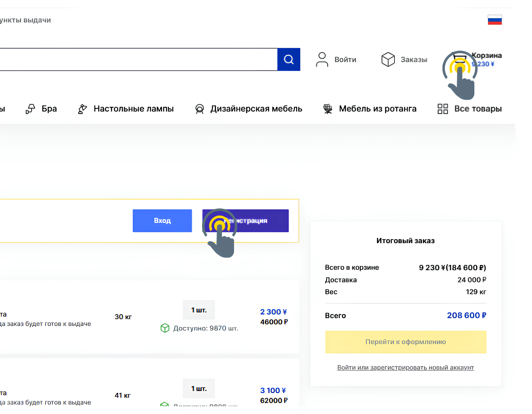
Task: Click the 1 шт. quantity for 30 кг item
Action: coord(199,310)
